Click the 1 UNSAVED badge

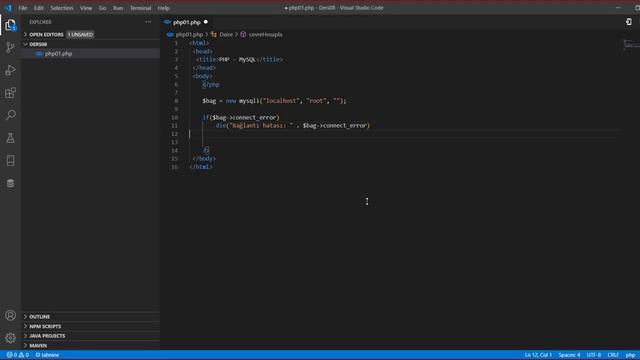[x=80, y=35]
